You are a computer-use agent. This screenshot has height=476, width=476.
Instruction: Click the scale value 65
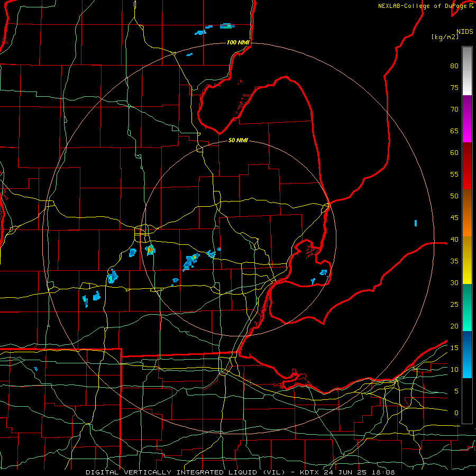coord(454,131)
